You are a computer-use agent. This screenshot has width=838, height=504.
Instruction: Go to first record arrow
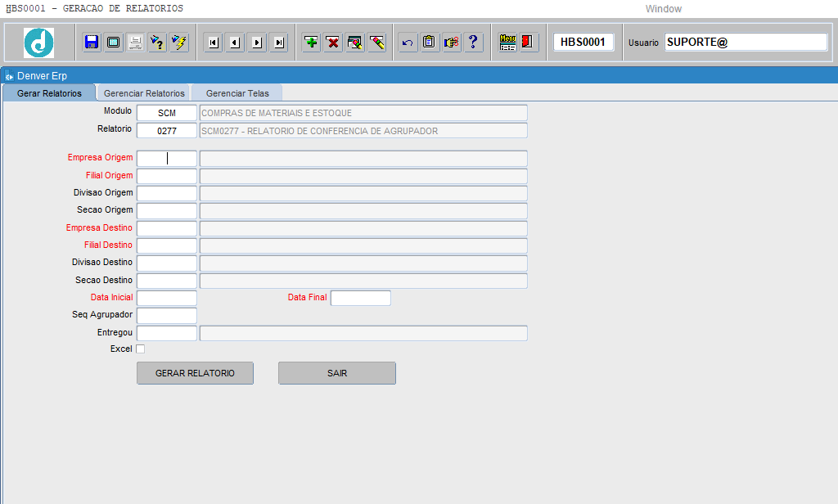pyautogui.click(x=214, y=43)
